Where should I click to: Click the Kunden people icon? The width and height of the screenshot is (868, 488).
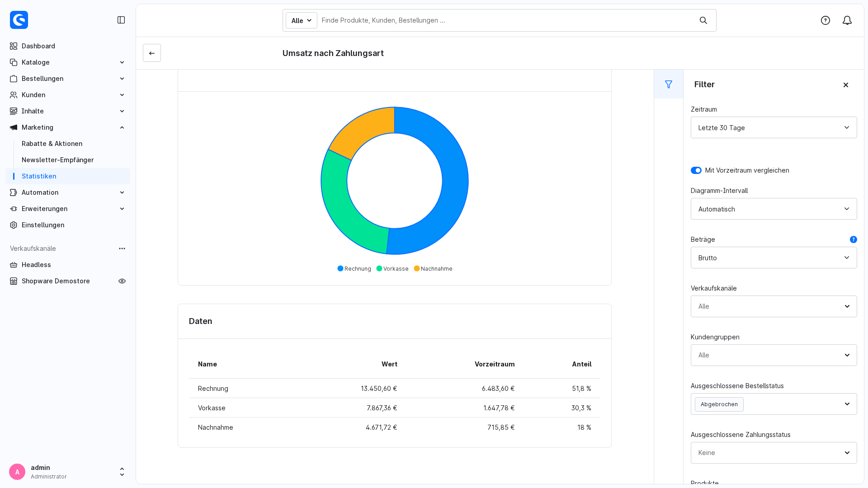click(14, 95)
